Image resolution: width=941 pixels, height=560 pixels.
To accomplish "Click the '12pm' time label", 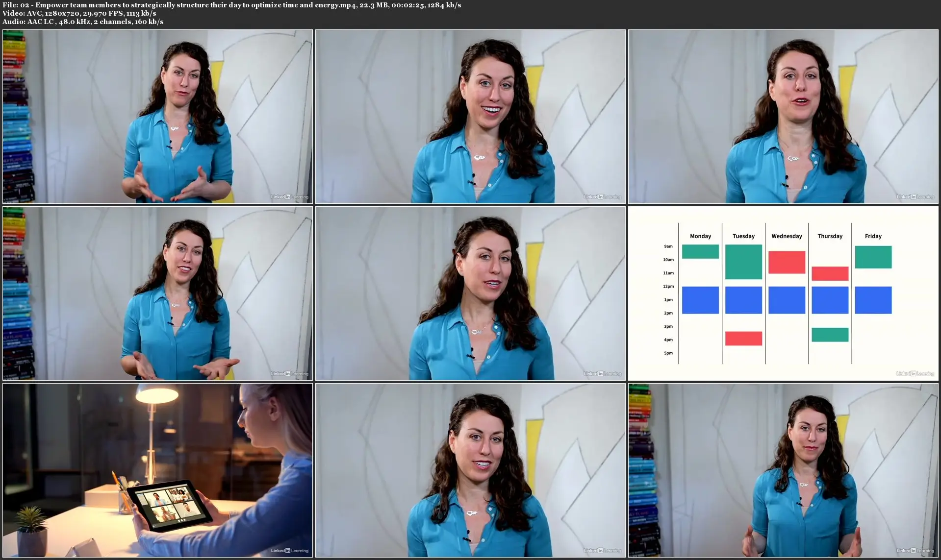I will click(x=668, y=286).
